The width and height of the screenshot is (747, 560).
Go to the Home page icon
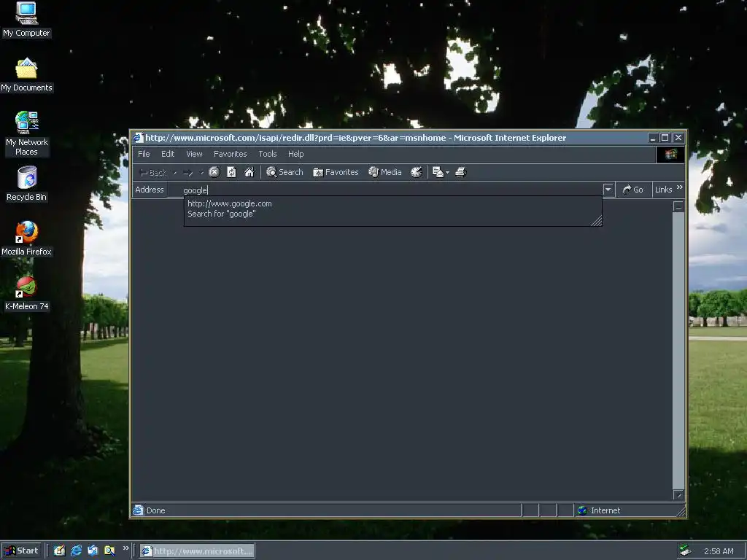click(249, 172)
